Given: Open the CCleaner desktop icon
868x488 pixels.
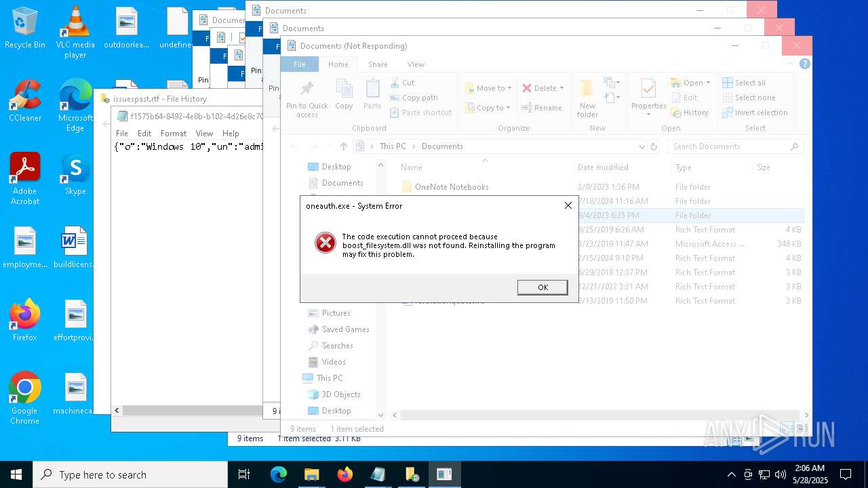Looking at the screenshot, I should point(25,102).
